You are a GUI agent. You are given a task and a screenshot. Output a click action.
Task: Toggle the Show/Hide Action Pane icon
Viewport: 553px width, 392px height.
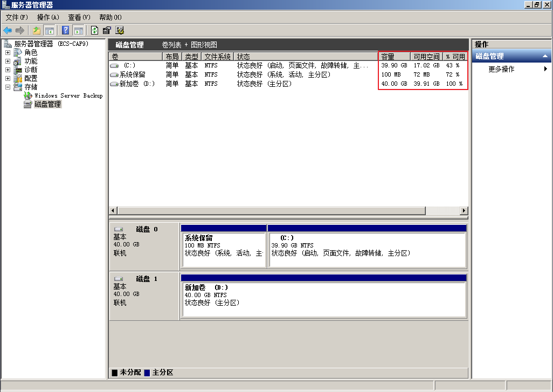[x=78, y=30]
